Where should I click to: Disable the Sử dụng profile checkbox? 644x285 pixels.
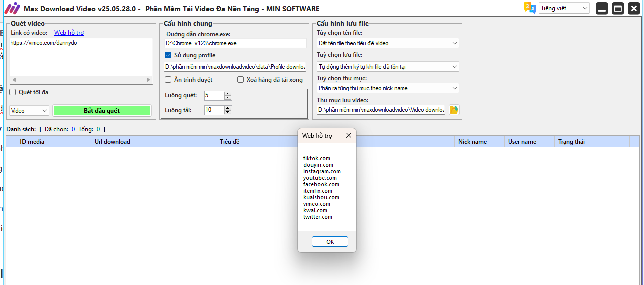[168, 55]
